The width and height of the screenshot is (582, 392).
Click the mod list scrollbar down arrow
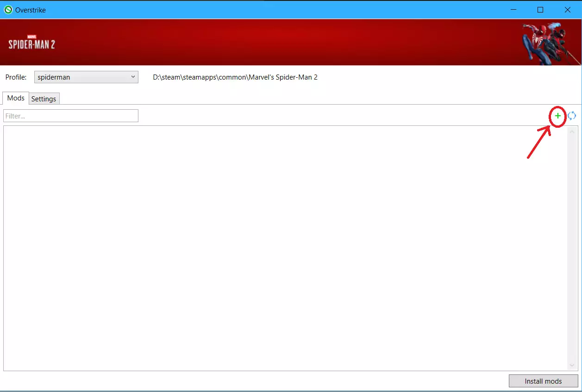[x=572, y=365]
